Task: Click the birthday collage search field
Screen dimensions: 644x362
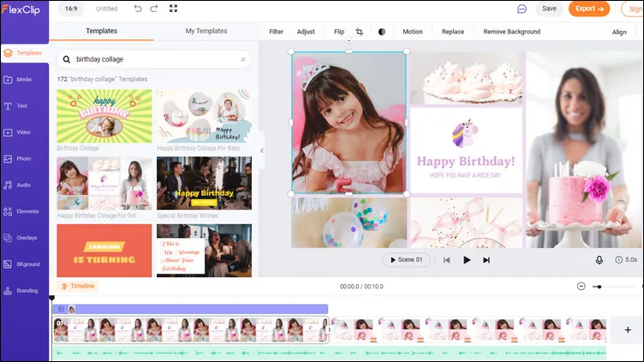Action: click(153, 60)
